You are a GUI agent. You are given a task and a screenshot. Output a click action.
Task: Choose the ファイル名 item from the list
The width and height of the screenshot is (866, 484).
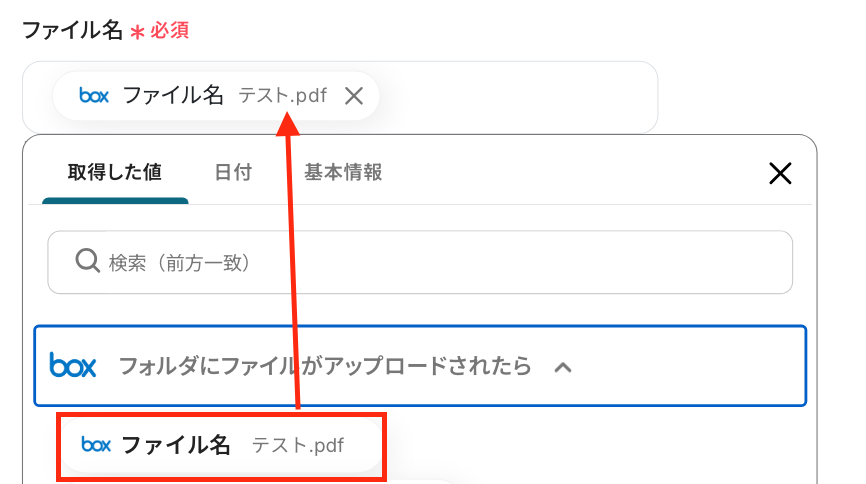pyautogui.click(x=176, y=445)
